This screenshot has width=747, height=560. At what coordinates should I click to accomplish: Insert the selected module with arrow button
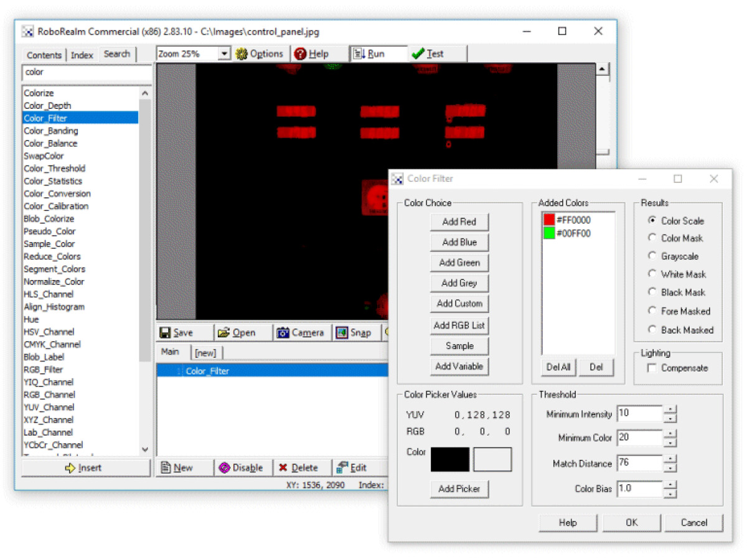tap(86, 468)
